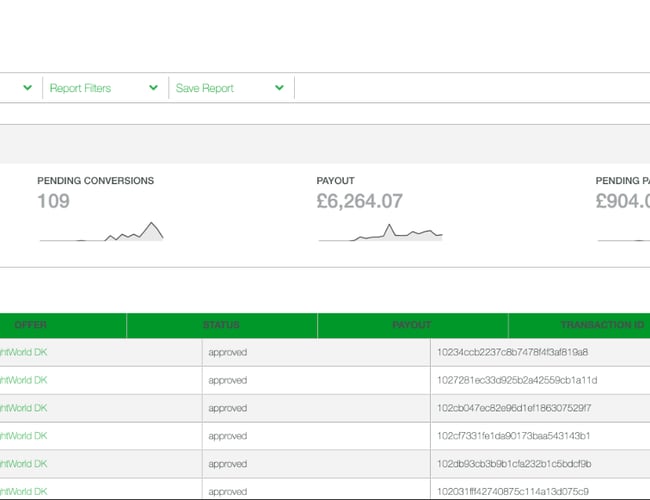Open offer link in row with ID 1027281ec33d

click(x=24, y=380)
